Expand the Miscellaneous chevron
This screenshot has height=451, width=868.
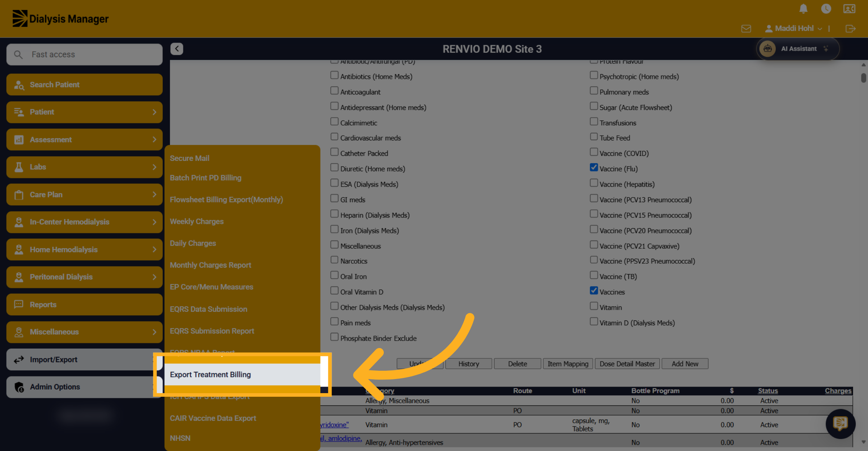[154, 332]
